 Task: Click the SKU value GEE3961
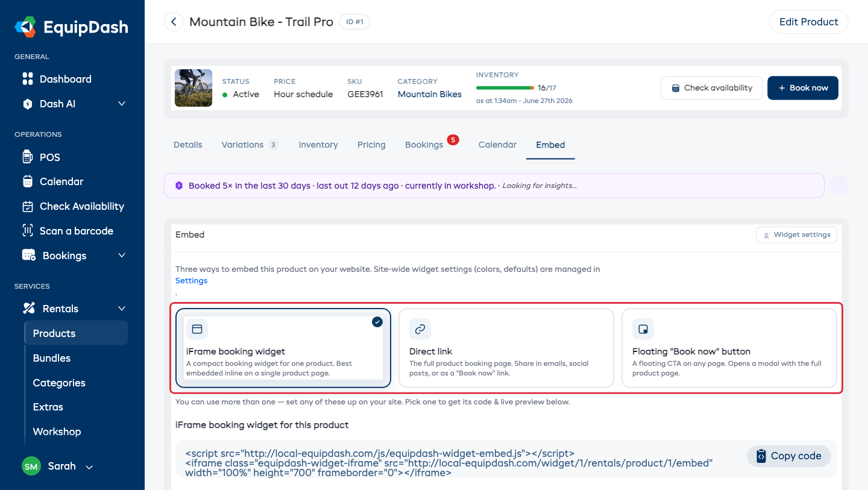tap(365, 94)
